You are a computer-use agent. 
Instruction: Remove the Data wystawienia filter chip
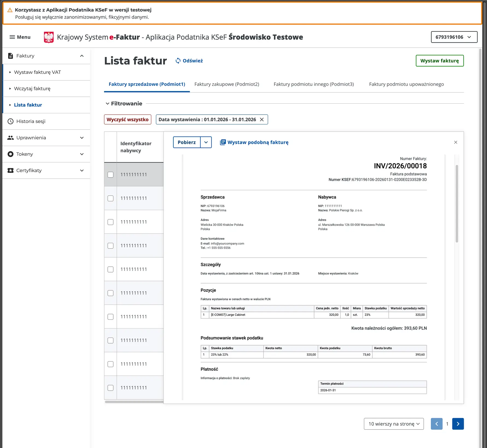click(262, 119)
